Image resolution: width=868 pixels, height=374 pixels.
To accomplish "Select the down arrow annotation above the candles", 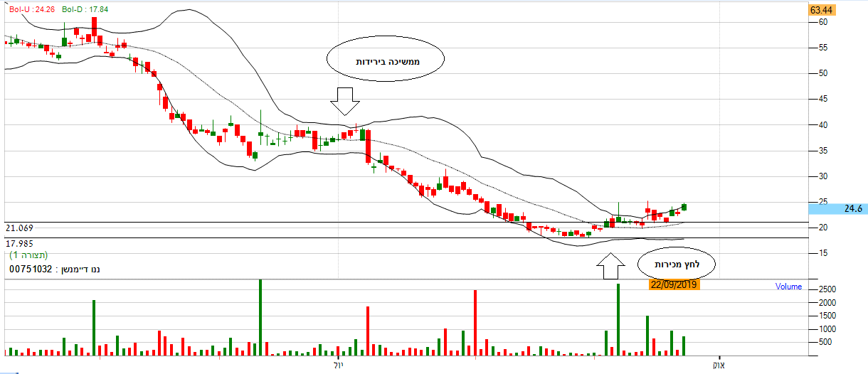I will pyautogui.click(x=345, y=101).
